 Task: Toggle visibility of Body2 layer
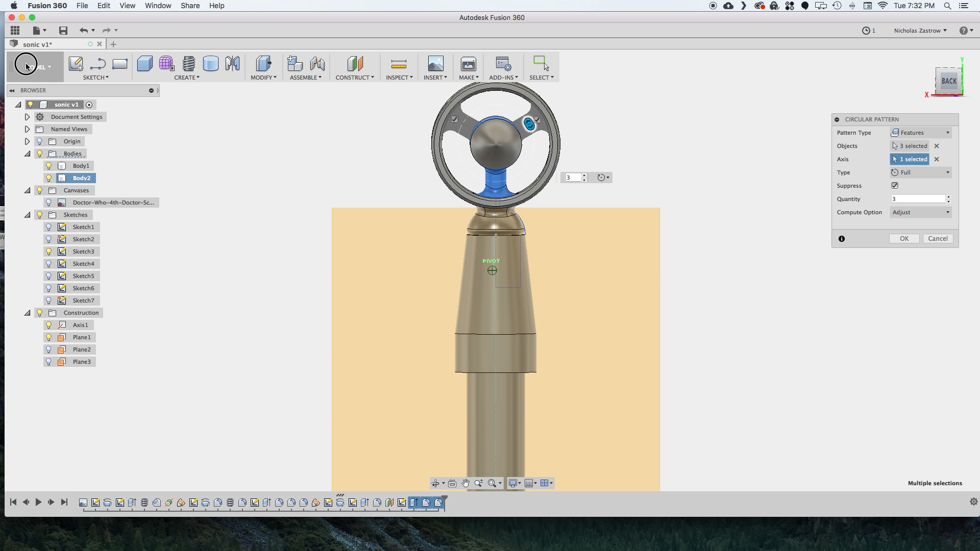click(48, 178)
